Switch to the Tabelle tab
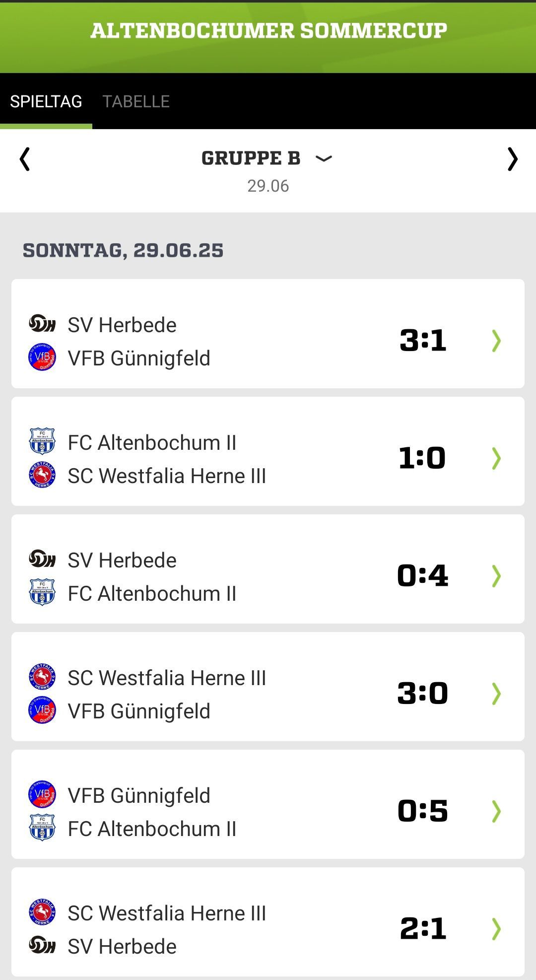The width and height of the screenshot is (536, 980). [136, 101]
